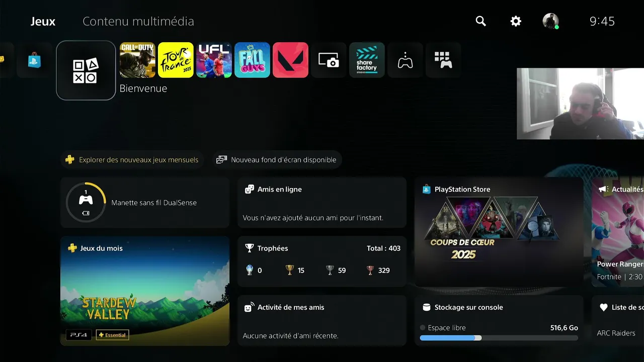This screenshot has width=644, height=362.
Task: Open the settings gear icon
Action: (516, 21)
